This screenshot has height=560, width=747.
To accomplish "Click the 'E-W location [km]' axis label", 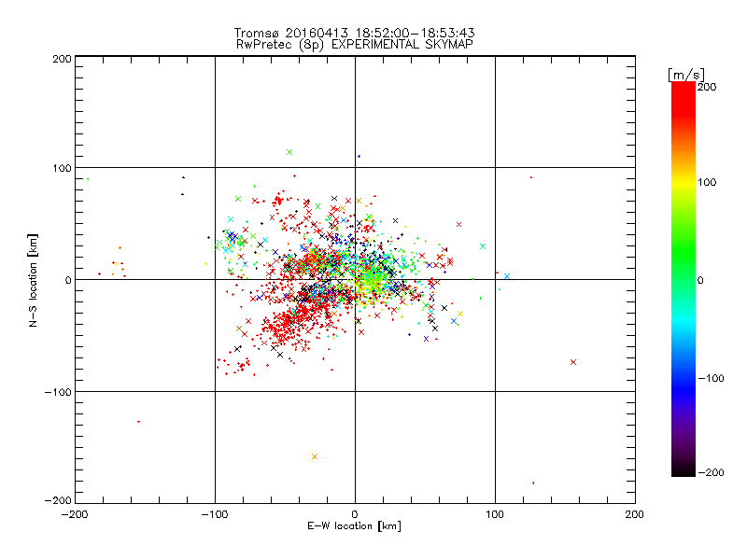I will click(x=354, y=525).
